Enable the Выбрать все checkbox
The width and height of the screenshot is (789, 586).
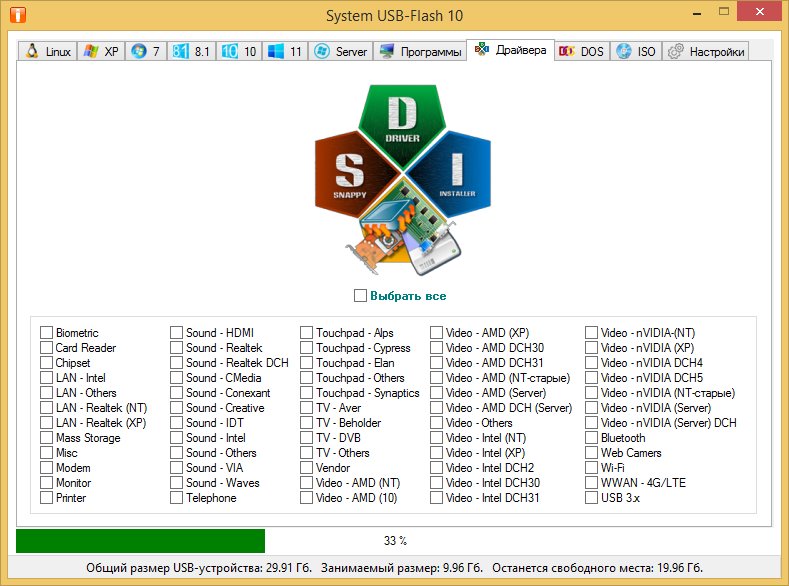pos(361,296)
